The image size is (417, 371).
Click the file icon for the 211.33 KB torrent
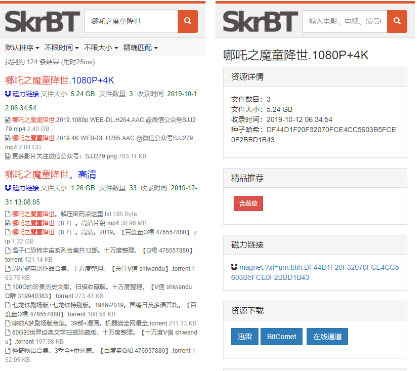8,323
